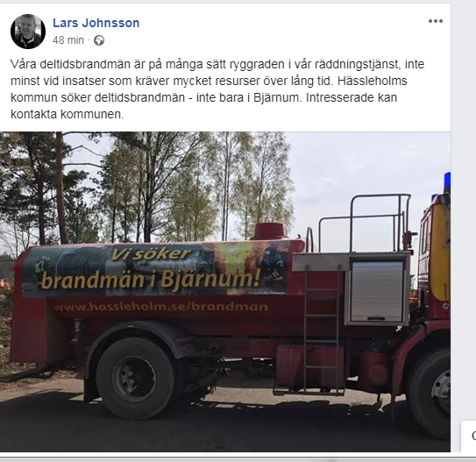Click the horizontal scrollbar below the post
The image size is (476, 462).
[x=238, y=459]
